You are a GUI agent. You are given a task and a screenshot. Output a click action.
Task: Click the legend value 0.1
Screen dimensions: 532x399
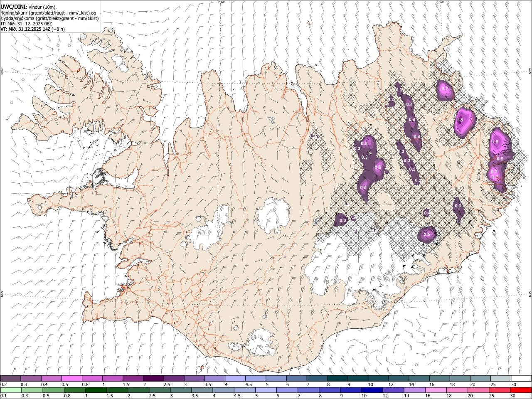tap(4, 396)
